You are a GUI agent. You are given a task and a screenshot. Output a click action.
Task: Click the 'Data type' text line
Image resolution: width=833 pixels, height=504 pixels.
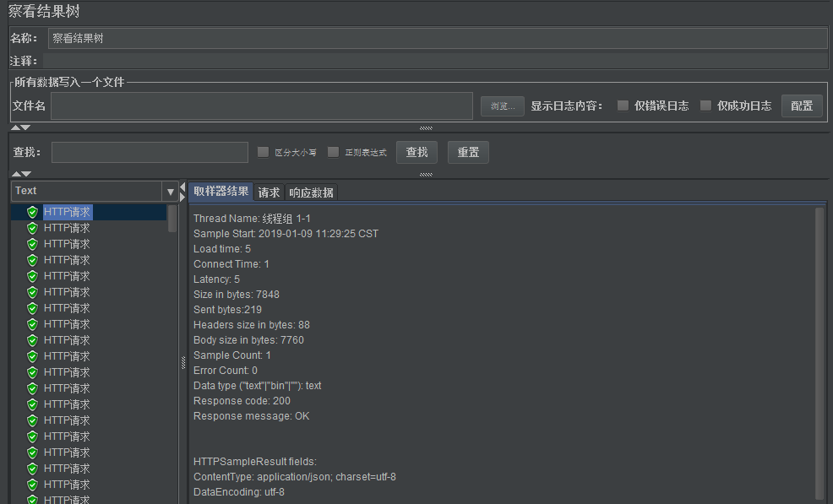tap(257, 386)
